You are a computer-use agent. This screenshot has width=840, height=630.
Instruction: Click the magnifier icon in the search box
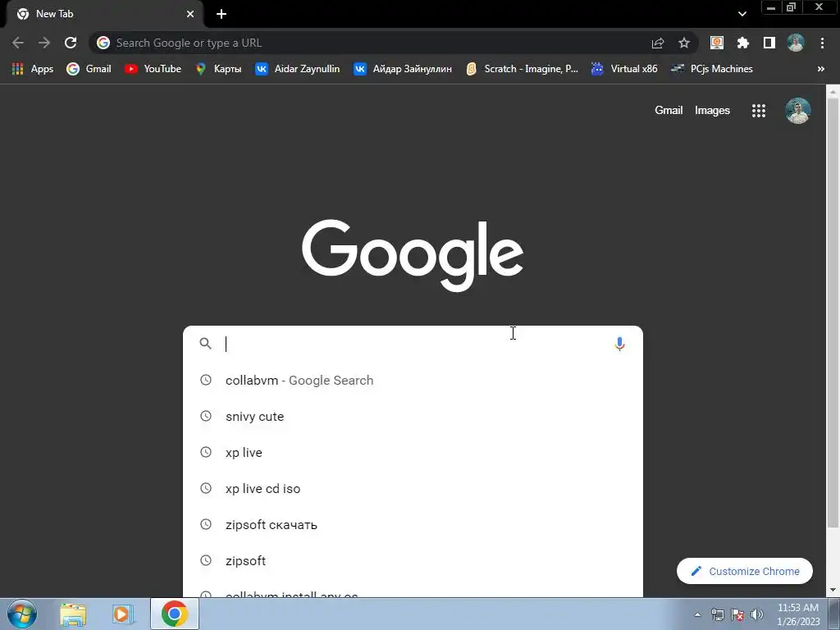coord(206,344)
